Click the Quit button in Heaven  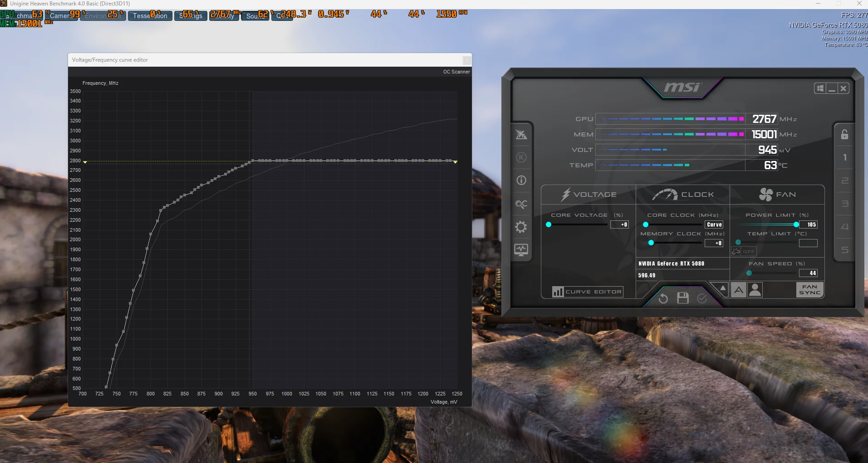pos(282,16)
